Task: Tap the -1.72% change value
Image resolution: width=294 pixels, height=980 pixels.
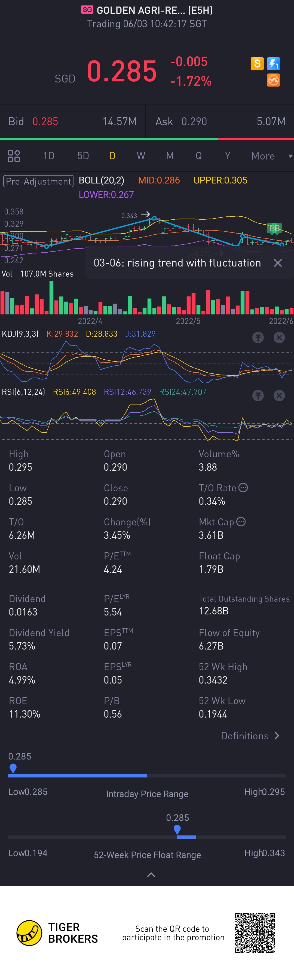Action: pos(191,81)
